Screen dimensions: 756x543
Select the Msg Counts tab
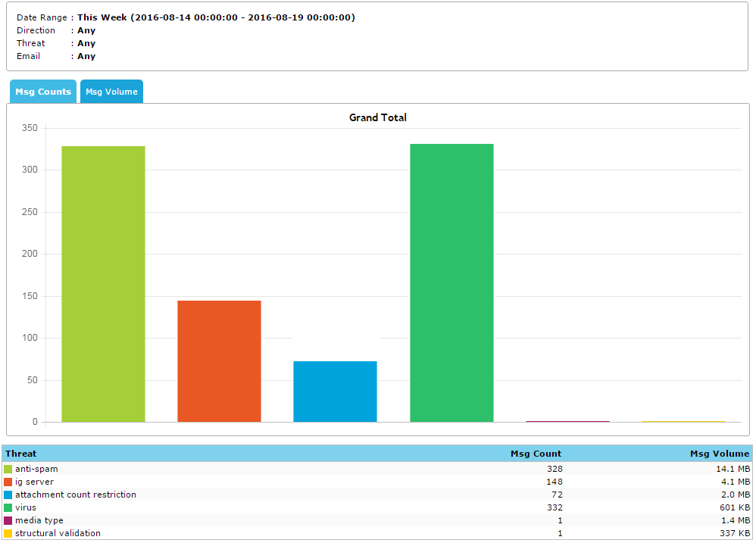point(43,92)
